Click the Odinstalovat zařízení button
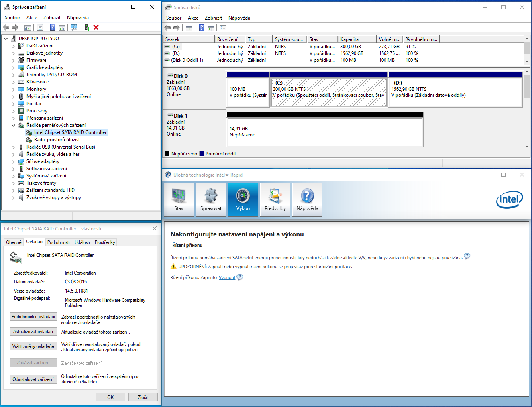The image size is (532, 407). pyautogui.click(x=33, y=379)
